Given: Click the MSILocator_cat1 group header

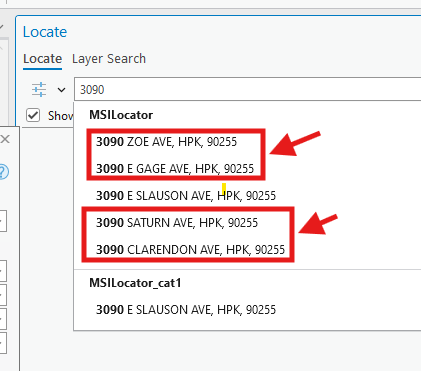Looking at the screenshot, I should (x=135, y=283).
